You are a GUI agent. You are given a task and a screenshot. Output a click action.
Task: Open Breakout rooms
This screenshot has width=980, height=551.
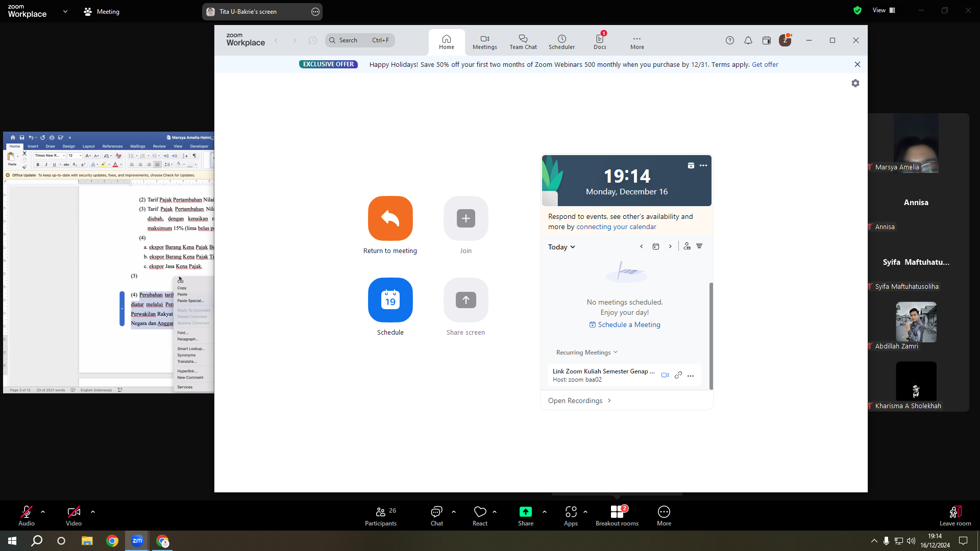pos(617,516)
